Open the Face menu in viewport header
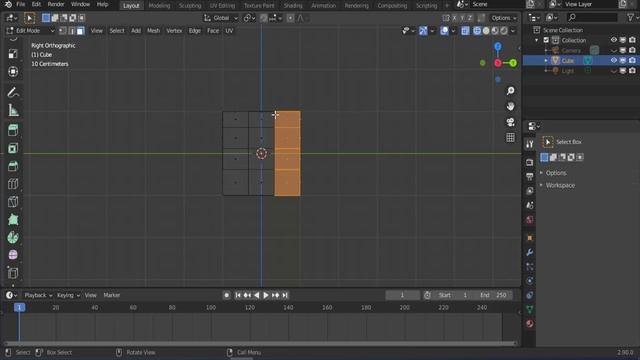 tap(213, 31)
